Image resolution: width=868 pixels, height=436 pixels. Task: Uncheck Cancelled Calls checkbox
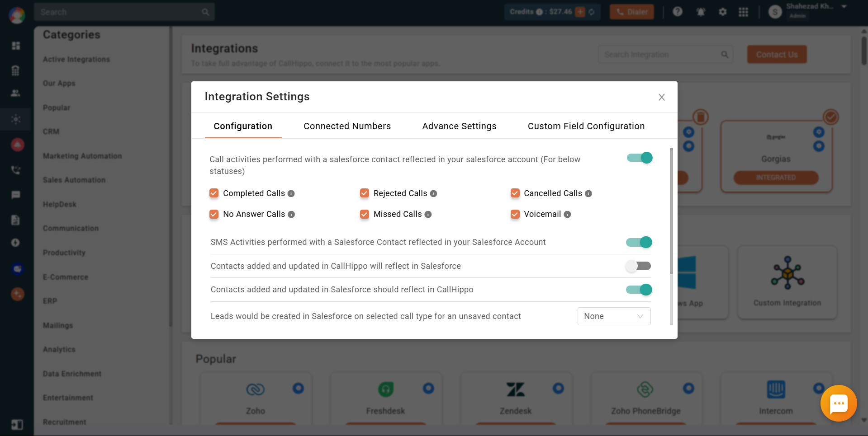(x=515, y=193)
